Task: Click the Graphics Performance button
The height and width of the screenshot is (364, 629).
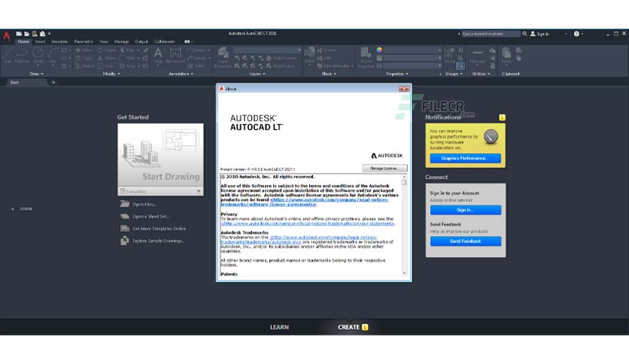Action: point(465,159)
